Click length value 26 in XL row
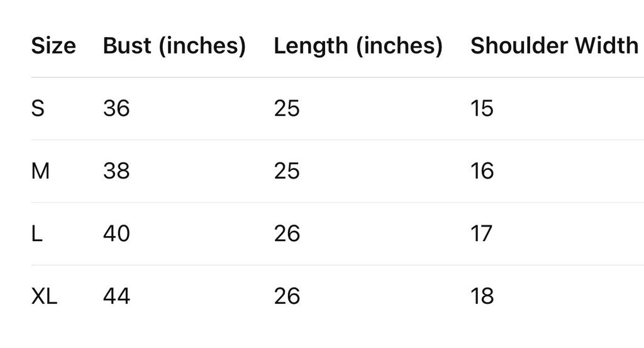Viewport: 644px width, 348px height. [287, 296]
